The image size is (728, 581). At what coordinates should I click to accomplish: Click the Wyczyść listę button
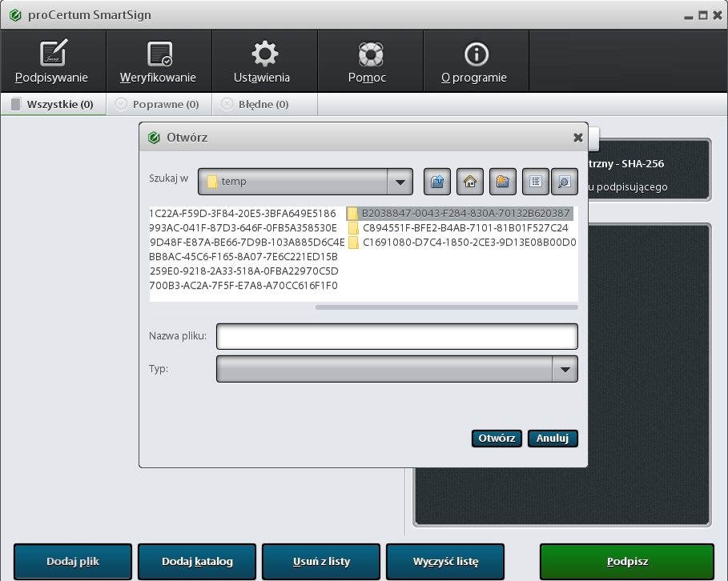click(445, 562)
